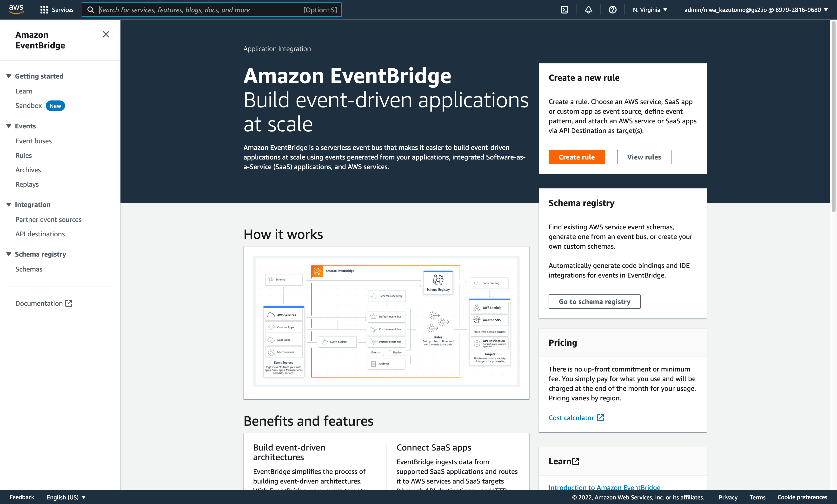Close the Amazon EventBridge sidebar
The width and height of the screenshot is (837, 504).
(x=106, y=34)
